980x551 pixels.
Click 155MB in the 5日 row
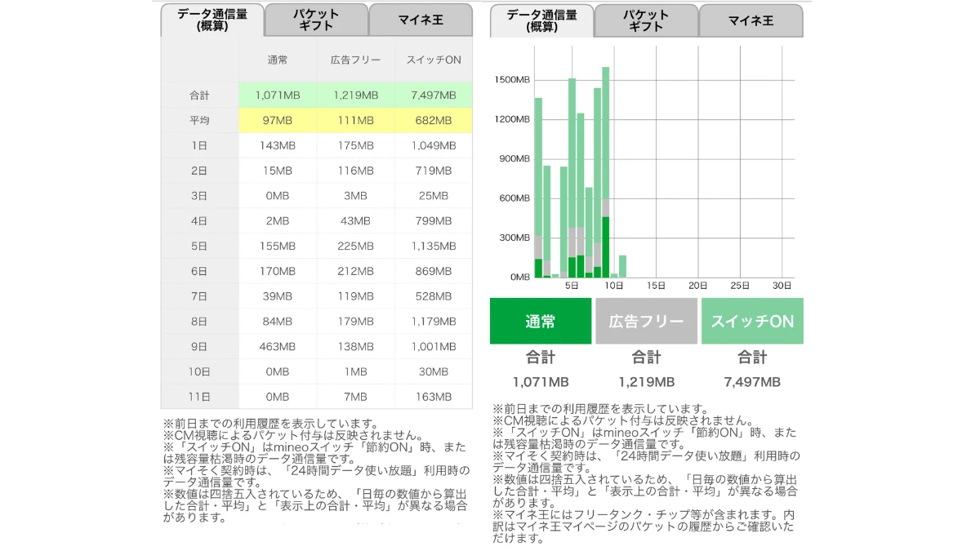tap(278, 247)
